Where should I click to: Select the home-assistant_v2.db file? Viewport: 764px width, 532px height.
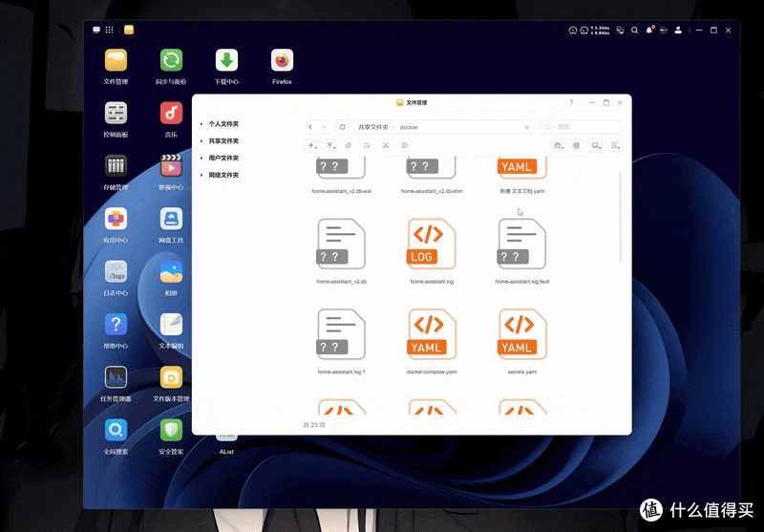click(x=341, y=251)
